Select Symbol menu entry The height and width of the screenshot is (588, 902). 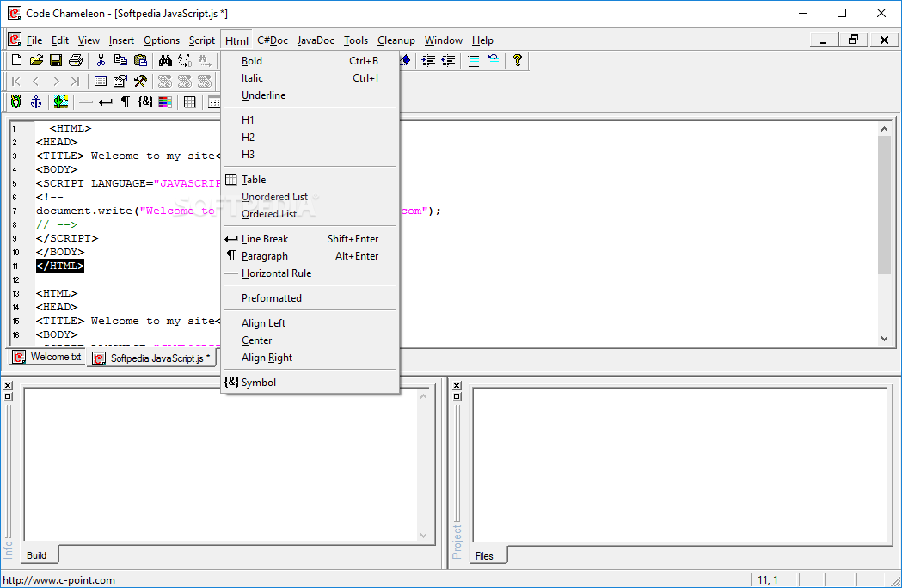(x=310, y=382)
